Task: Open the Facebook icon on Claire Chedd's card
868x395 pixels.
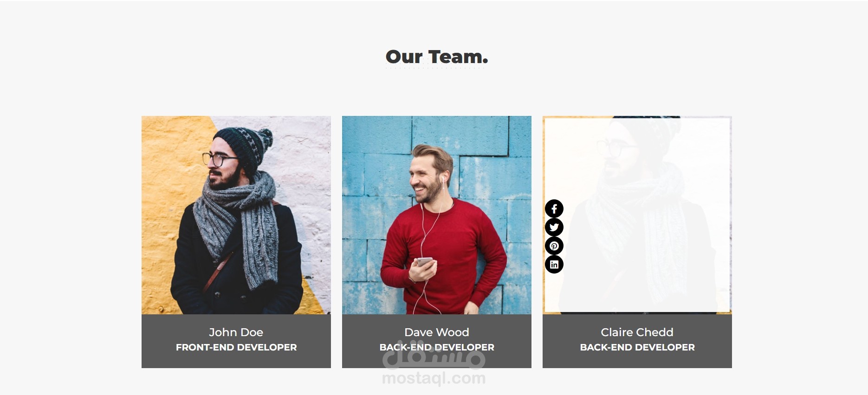Action: point(554,209)
